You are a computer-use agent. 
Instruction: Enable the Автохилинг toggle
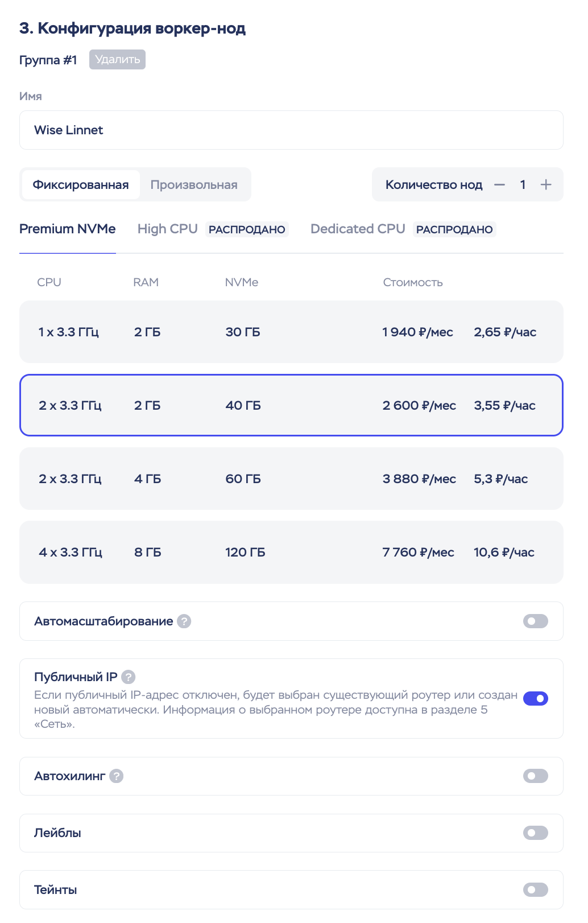point(536,776)
